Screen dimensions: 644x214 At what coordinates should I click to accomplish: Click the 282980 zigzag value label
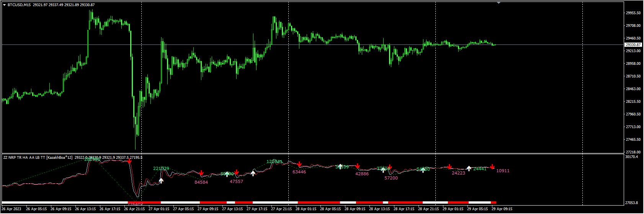tap(92, 159)
